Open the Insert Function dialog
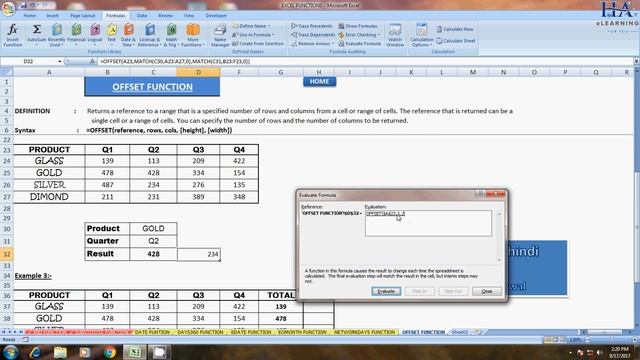 [x=13, y=35]
